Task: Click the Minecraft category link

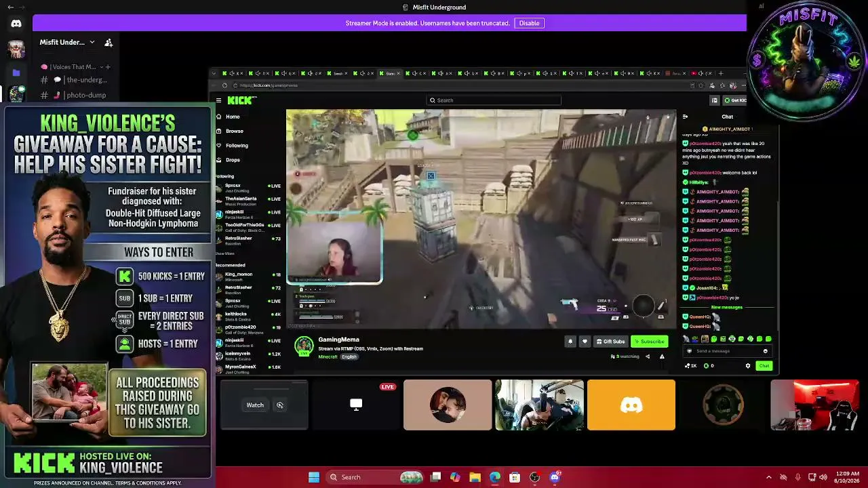Action: [x=328, y=357]
